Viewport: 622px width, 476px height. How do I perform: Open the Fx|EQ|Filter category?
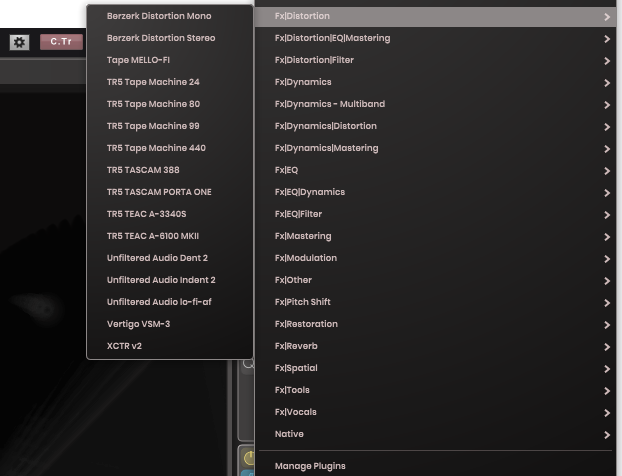pos(436,215)
